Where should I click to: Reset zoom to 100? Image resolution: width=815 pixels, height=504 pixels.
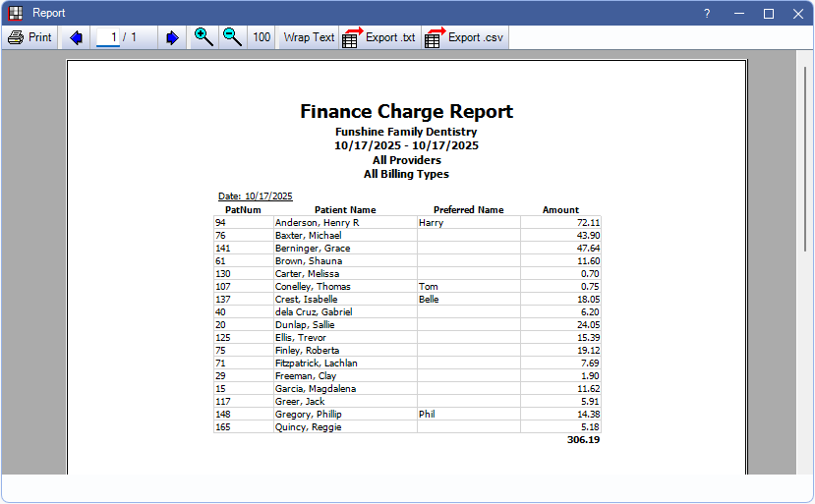pyautogui.click(x=262, y=37)
